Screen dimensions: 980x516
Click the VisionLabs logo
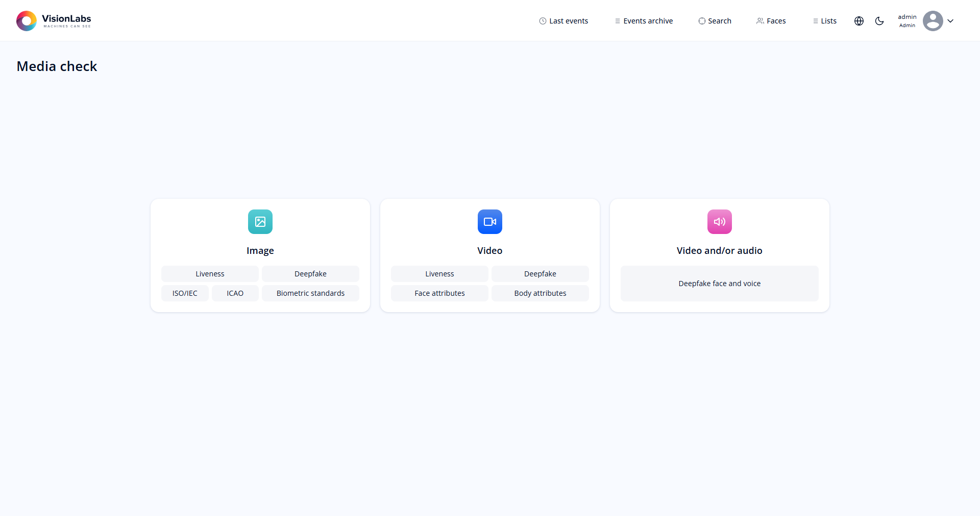(54, 21)
